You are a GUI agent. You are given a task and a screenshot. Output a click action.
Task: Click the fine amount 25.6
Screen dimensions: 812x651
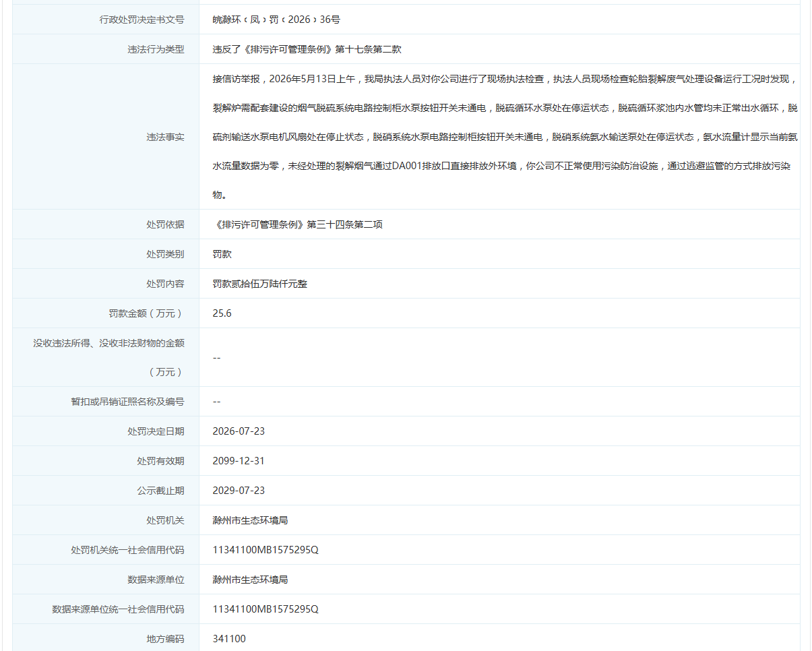222,313
